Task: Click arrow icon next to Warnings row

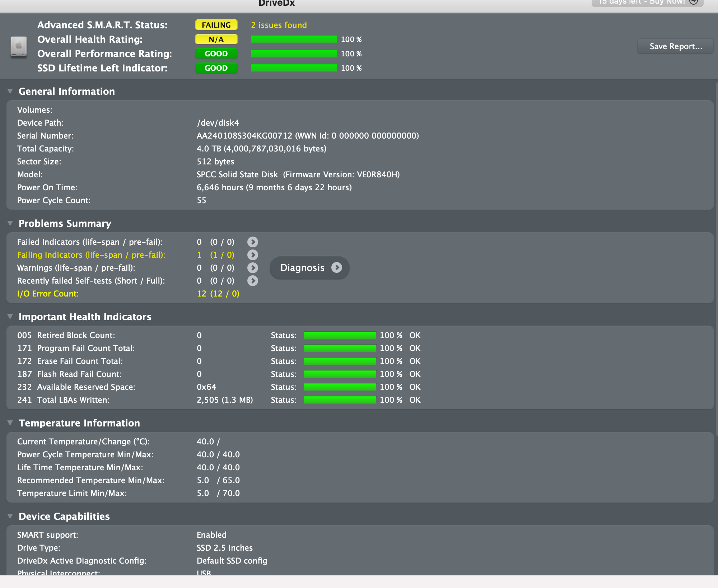Action: click(253, 268)
